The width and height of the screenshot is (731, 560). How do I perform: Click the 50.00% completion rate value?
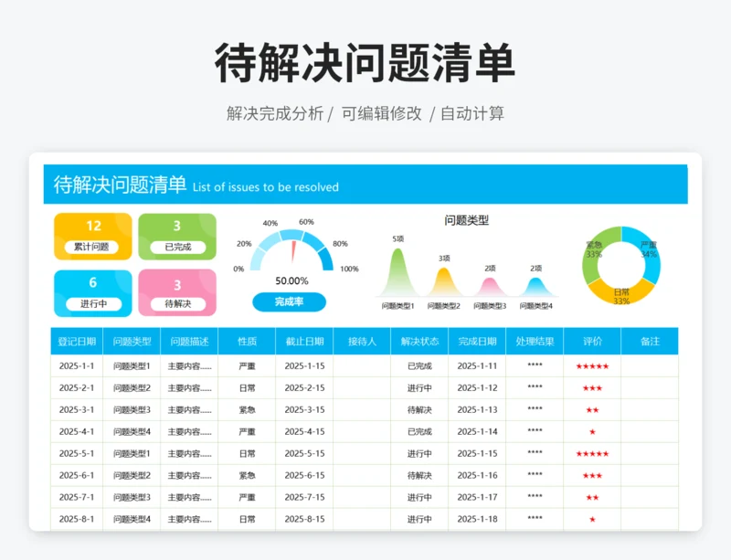(x=291, y=280)
